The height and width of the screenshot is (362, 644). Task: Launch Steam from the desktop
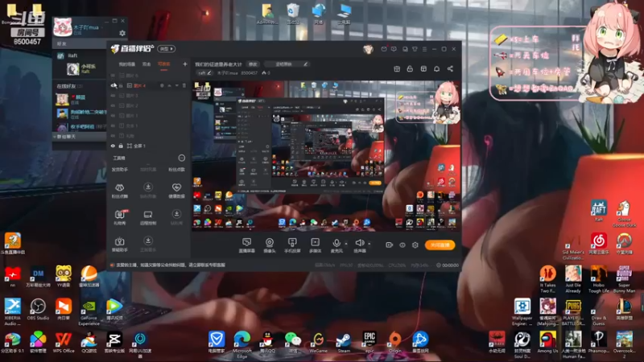[344, 343]
